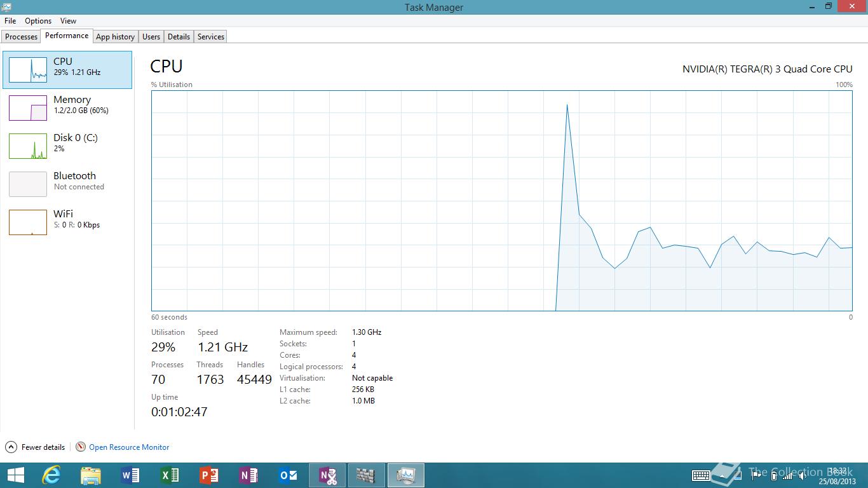Click the processes count 70
868x488 pixels.
(158, 379)
